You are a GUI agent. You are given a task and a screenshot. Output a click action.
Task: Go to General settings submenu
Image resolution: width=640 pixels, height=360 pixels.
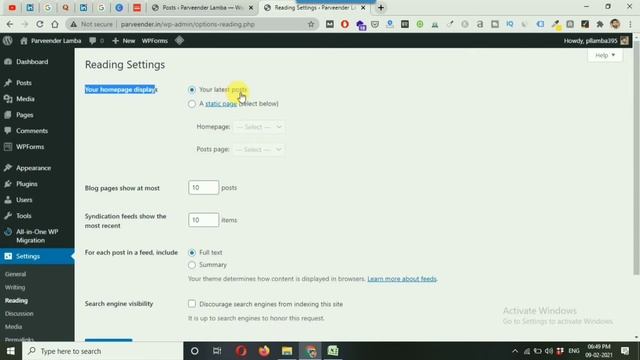(x=16, y=274)
